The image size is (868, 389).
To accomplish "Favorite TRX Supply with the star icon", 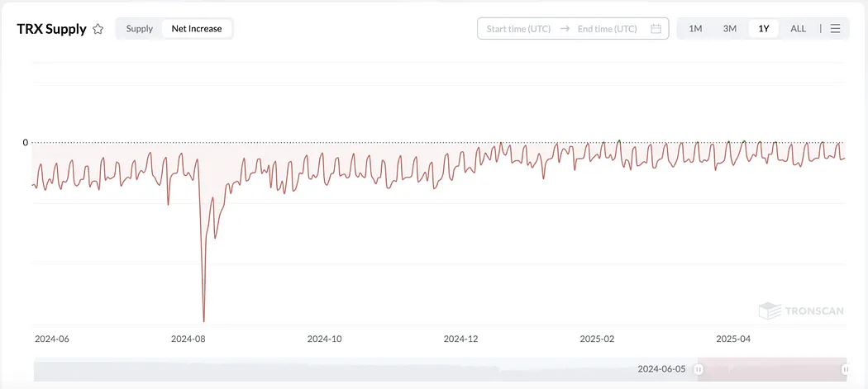I will coord(98,29).
